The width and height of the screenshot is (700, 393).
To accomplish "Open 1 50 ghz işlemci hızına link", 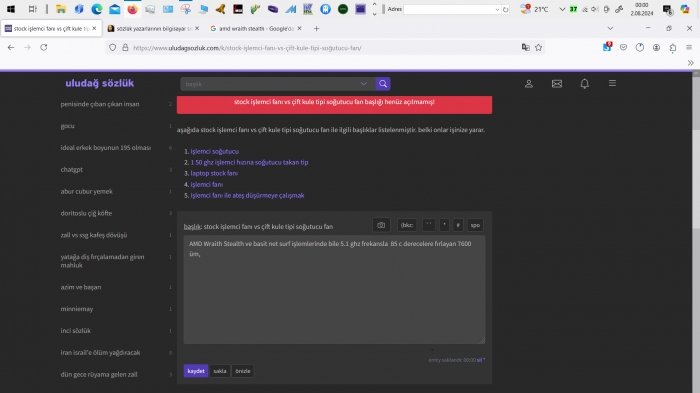I will click(x=249, y=163).
